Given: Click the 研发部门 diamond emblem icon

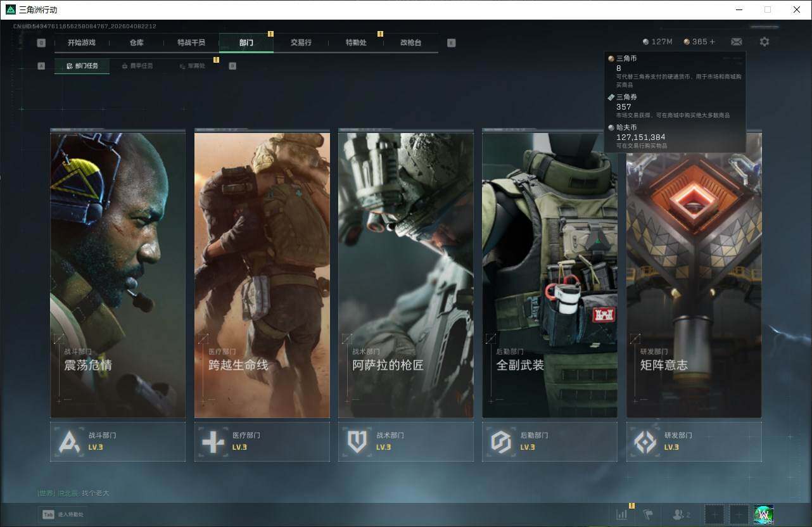Looking at the screenshot, I should tap(645, 441).
